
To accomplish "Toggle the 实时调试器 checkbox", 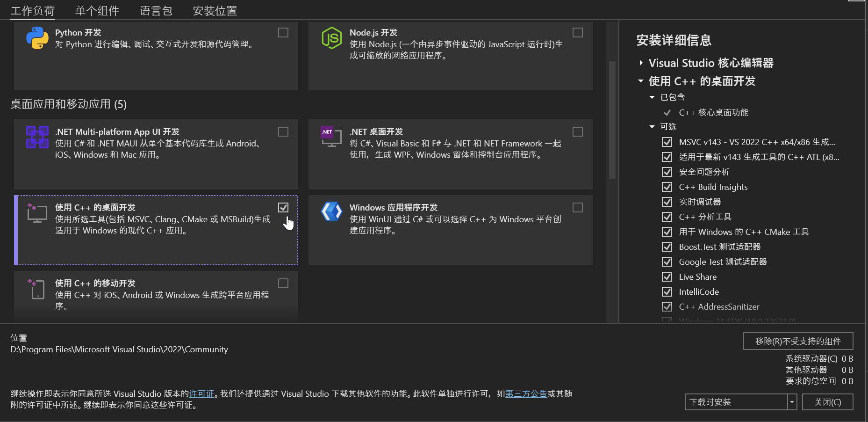I will click(667, 202).
